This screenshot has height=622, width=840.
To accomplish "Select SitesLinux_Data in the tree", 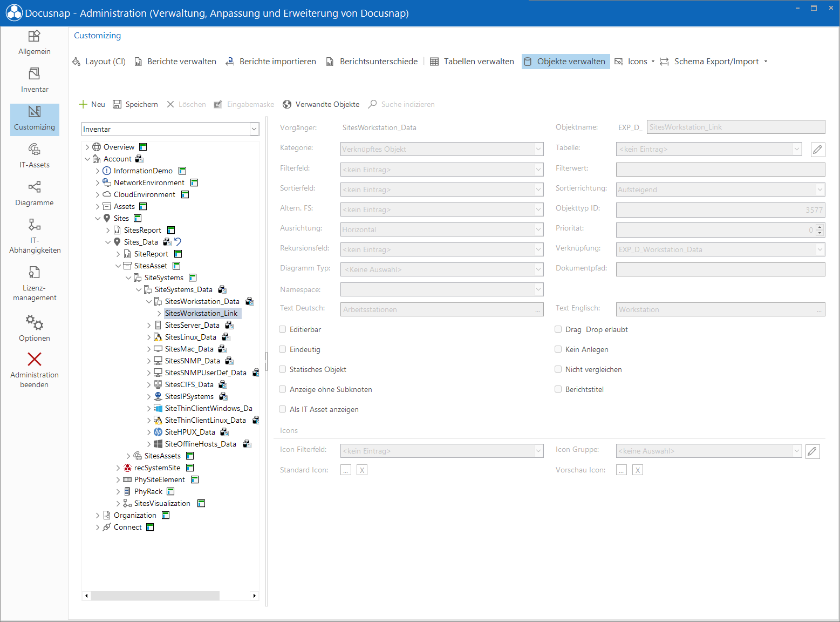I will (190, 337).
